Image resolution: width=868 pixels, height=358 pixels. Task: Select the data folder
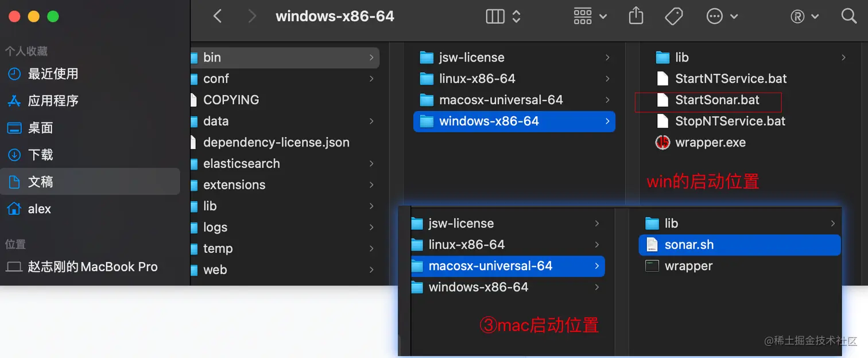pyautogui.click(x=285, y=121)
